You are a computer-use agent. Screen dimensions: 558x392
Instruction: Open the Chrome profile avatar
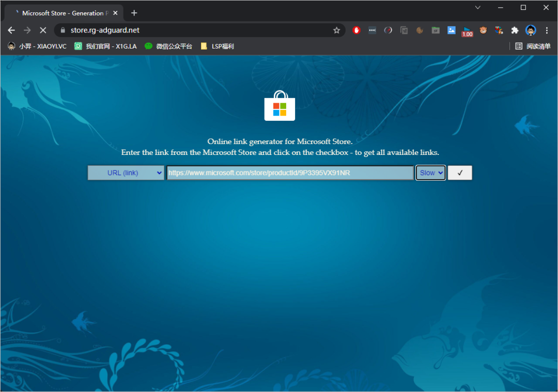pos(531,30)
